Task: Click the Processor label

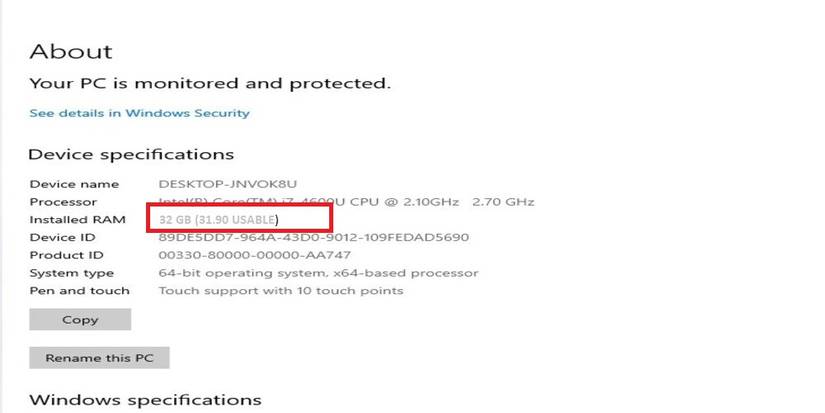Action: (62, 202)
